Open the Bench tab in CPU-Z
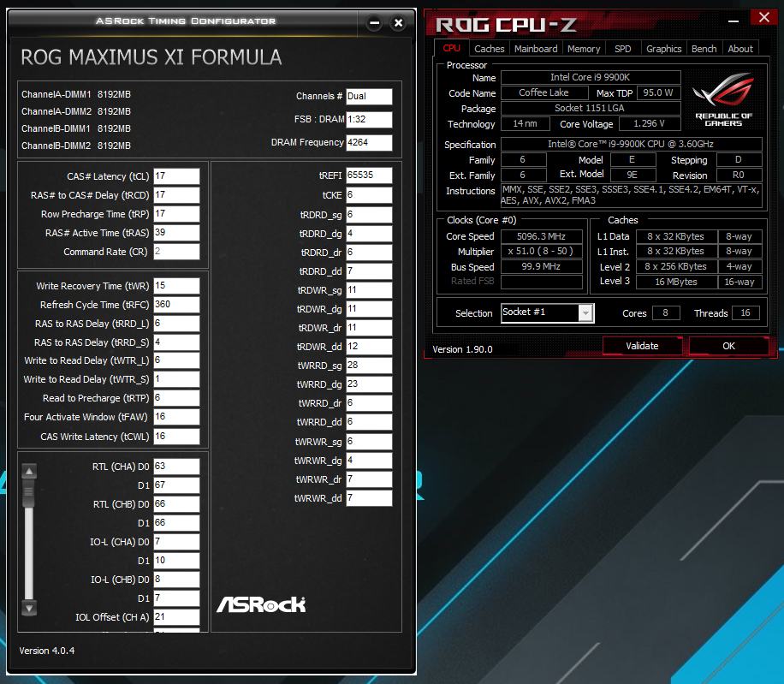The height and width of the screenshot is (684, 784). point(704,49)
